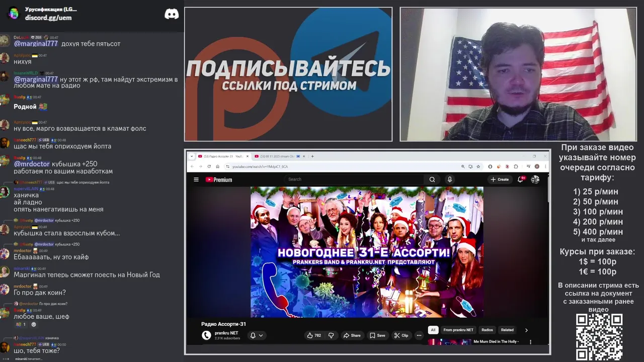The height and width of the screenshot is (362, 644).
Task: Open the YouTube account avatar menu
Action: click(x=535, y=179)
